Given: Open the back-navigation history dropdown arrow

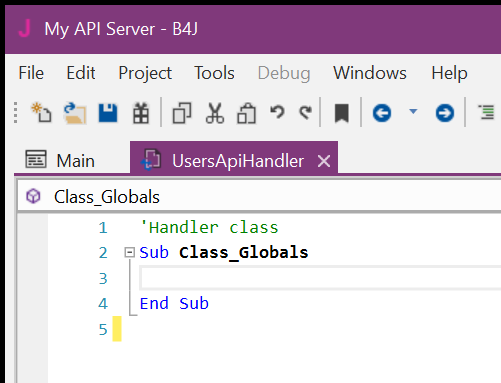Looking at the screenshot, I should (413, 111).
